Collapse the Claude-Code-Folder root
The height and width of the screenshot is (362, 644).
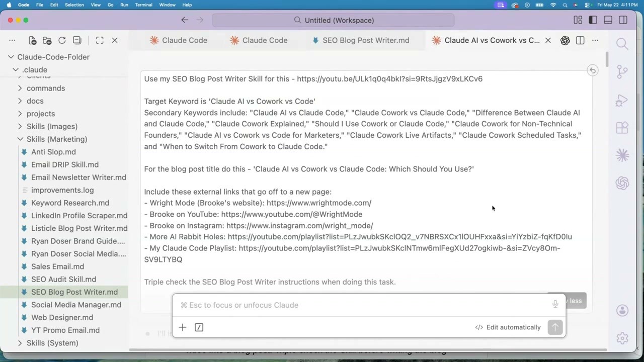coord(12,57)
